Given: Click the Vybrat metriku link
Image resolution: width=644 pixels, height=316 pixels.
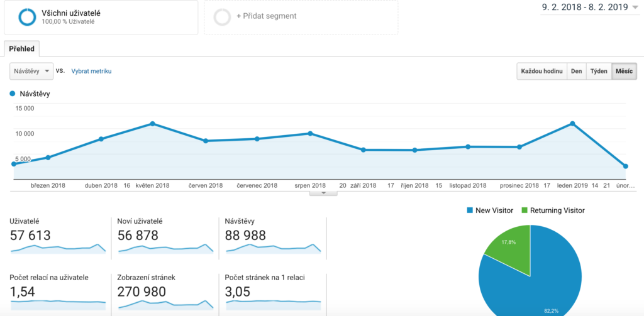Looking at the screenshot, I should pyautogui.click(x=91, y=72).
